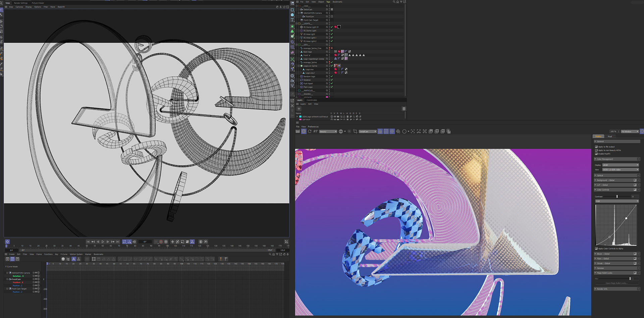Open the Fit Window zoom dropdown
Viewport: 644px width, 318px height.
[x=630, y=132]
